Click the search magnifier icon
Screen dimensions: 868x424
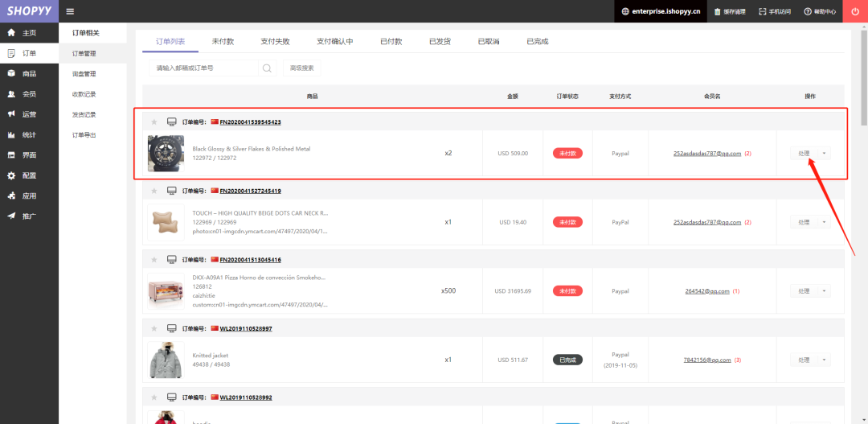pyautogui.click(x=267, y=68)
